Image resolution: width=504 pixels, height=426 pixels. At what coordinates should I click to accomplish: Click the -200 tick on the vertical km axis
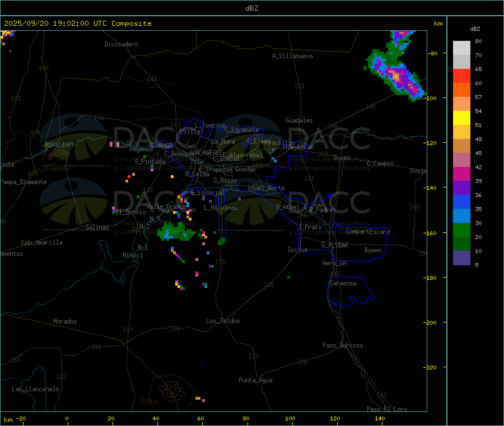431,322
